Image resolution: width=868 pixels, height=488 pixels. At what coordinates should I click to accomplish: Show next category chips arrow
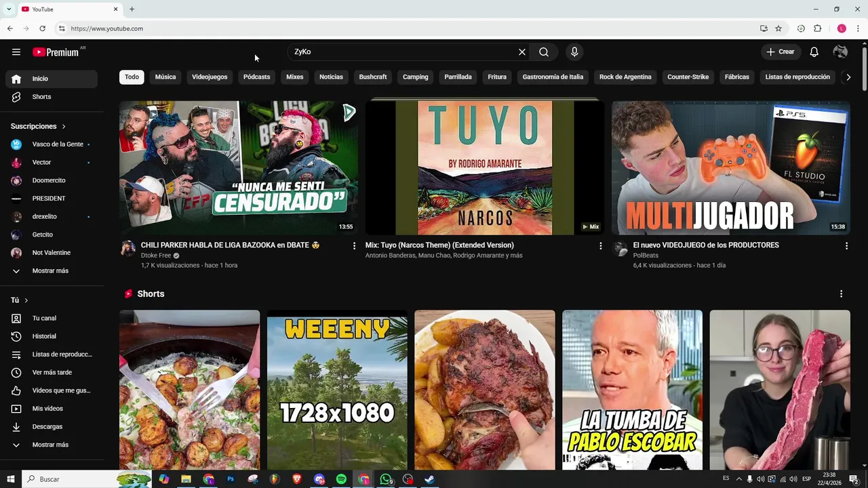[848, 77]
